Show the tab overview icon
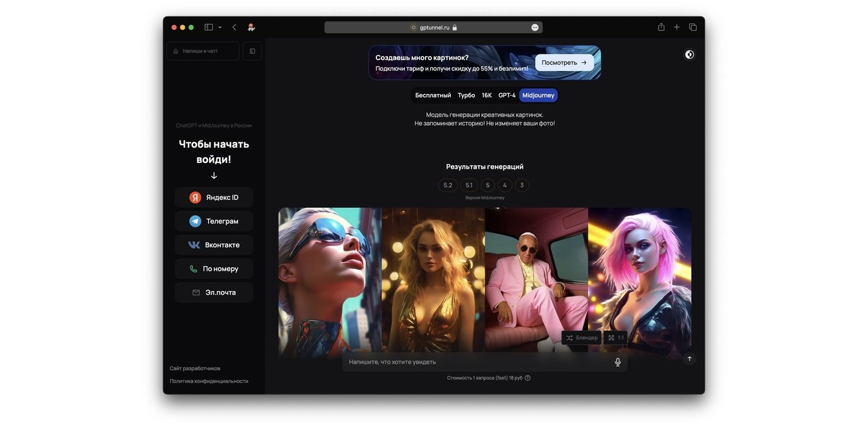The width and height of the screenshot is (868, 426). pos(693,27)
